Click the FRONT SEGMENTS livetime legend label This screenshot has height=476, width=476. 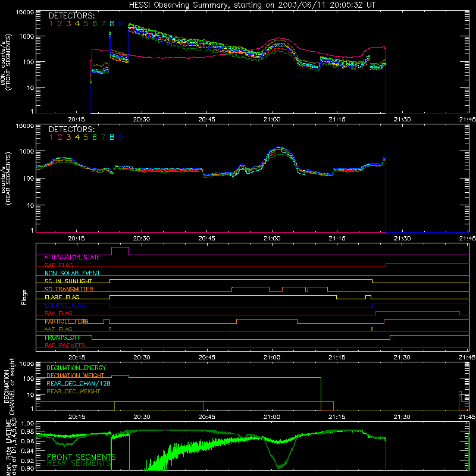coord(82,457)
